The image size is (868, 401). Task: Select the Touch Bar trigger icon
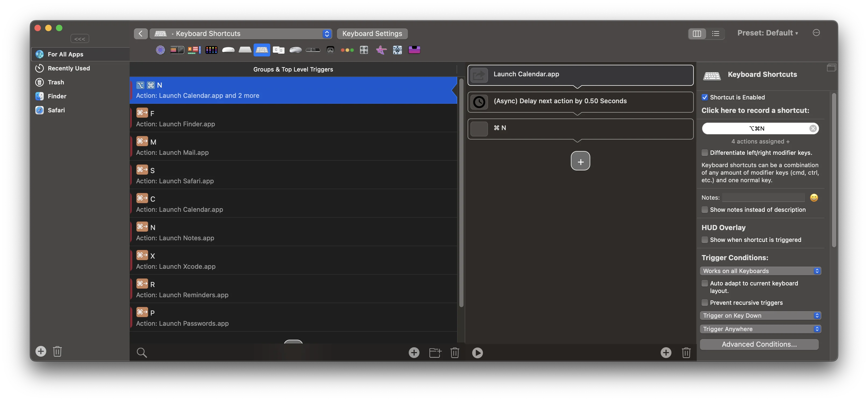pyautogui.click(x=177, y=50)
